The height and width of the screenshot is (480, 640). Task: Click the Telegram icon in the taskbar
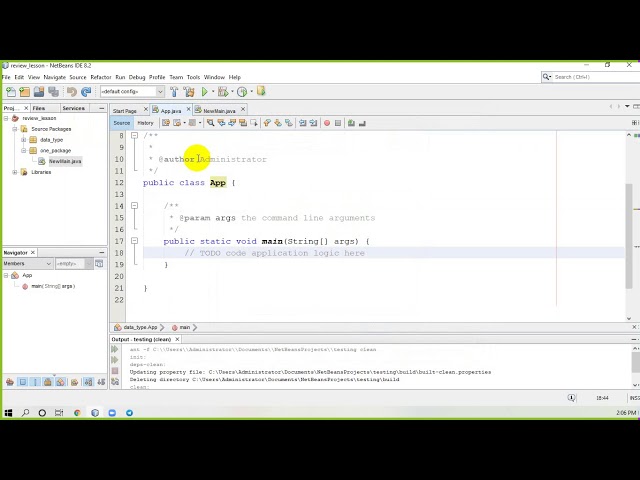129,413
